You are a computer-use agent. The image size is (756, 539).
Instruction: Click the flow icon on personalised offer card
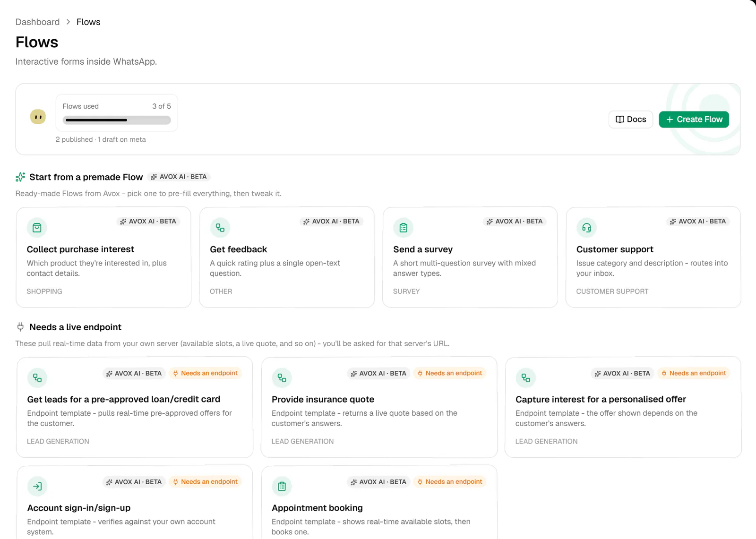[526, 378]
